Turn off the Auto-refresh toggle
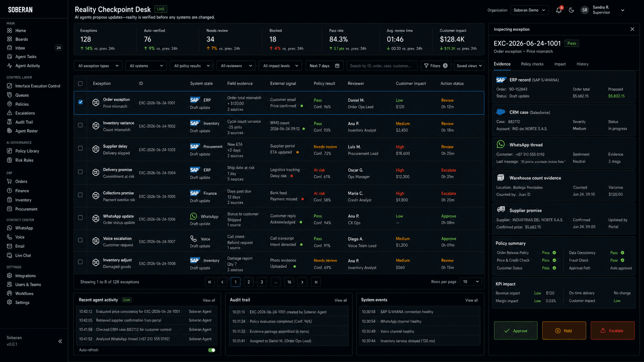Image resolution: width=644 pixels, height=362 pixels. click(x=211, y=350)
